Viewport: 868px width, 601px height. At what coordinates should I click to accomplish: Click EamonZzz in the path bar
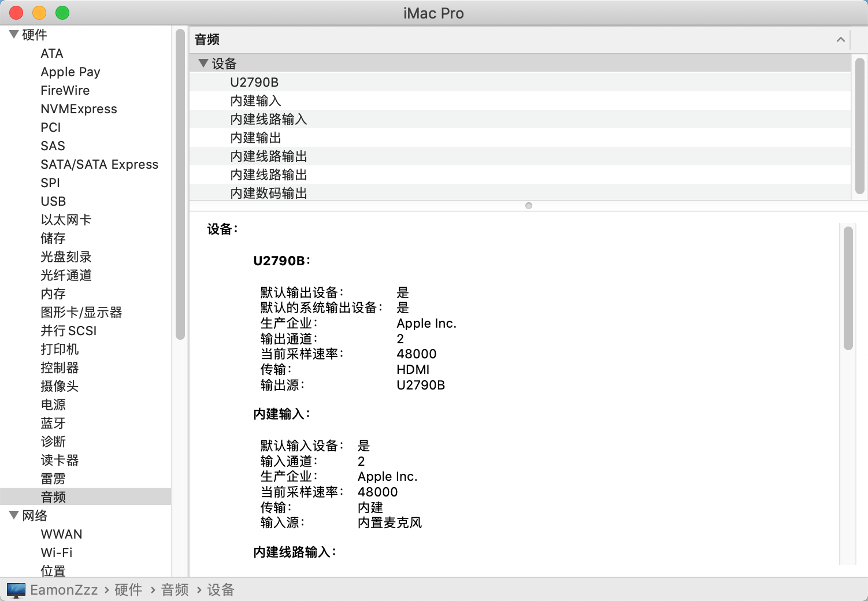(64, 590)
